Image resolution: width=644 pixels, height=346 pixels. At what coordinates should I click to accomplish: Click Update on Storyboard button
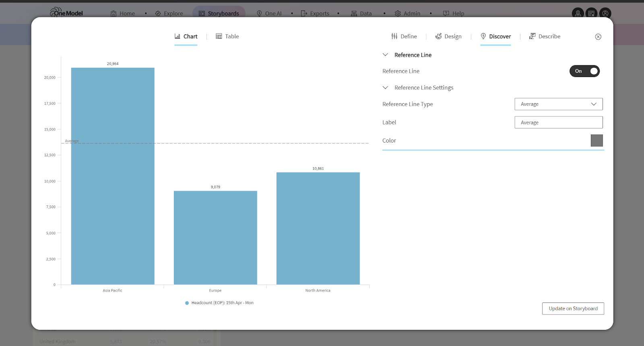pos(573,309)
